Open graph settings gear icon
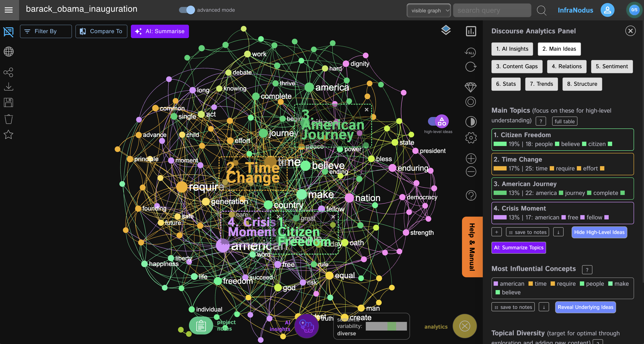 coord(471,138)
